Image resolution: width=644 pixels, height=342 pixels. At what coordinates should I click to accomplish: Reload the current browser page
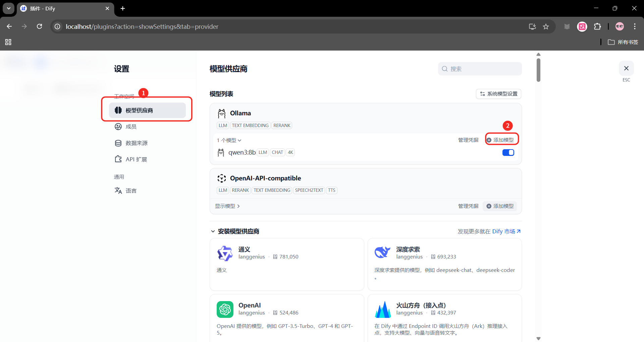pyautogui.click(x=40, y=26)
